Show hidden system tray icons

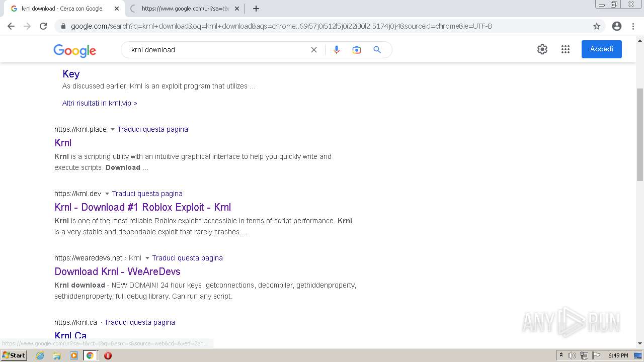pyautogui.click(x=561, y=355)
